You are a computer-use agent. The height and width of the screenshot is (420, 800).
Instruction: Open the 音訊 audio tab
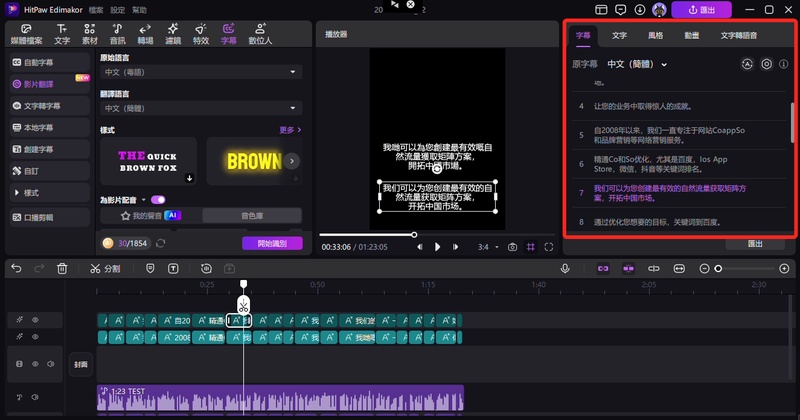coord(117,34)
